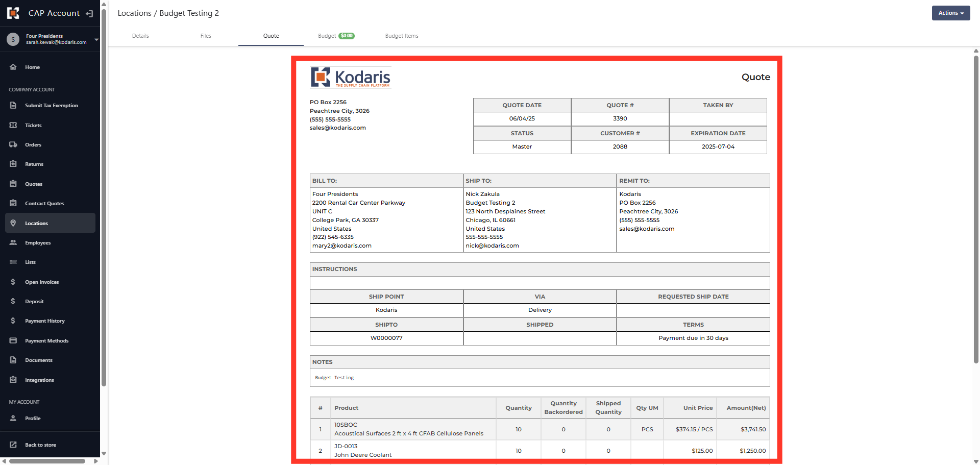
Task: Click the Payment Methods card icon
Action: click(x=13, y=340)
